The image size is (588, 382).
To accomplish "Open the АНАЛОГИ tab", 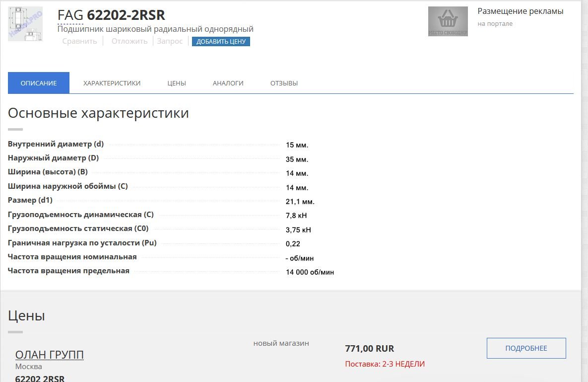I will (228, 83).
